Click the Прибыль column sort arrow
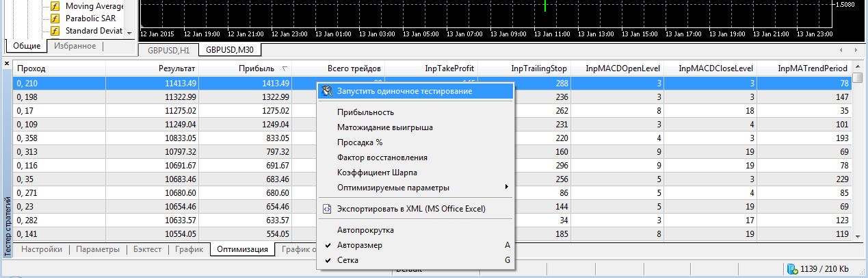Image resolution: width=868 pixels, height=278 pixels. 285,68
